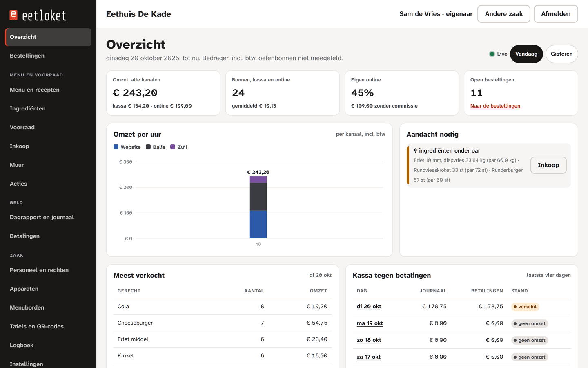Viewport: 588px width, 368px height.
Task: Click the Eethuis De Kade title
Action: click(x=138, y=14)
